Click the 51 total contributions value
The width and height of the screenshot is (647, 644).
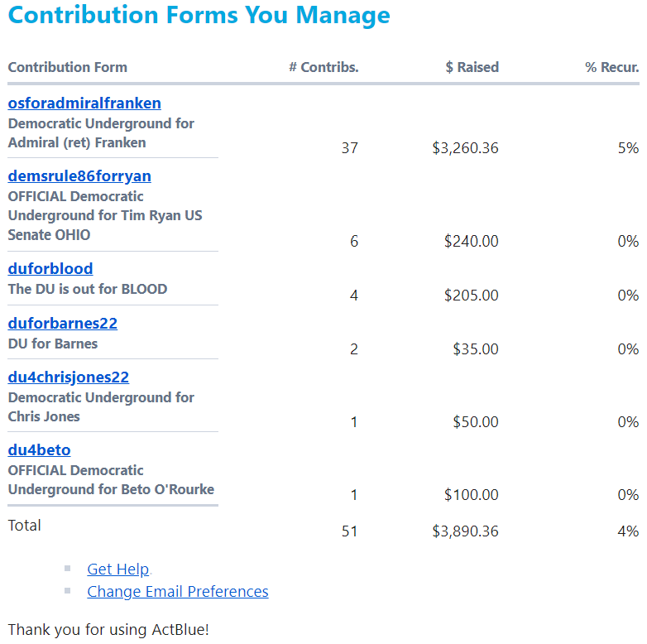tap(349, 531)
